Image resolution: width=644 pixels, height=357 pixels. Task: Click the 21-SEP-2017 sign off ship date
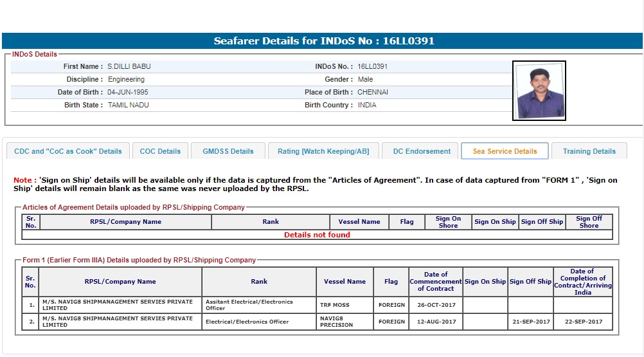point(530,322)
